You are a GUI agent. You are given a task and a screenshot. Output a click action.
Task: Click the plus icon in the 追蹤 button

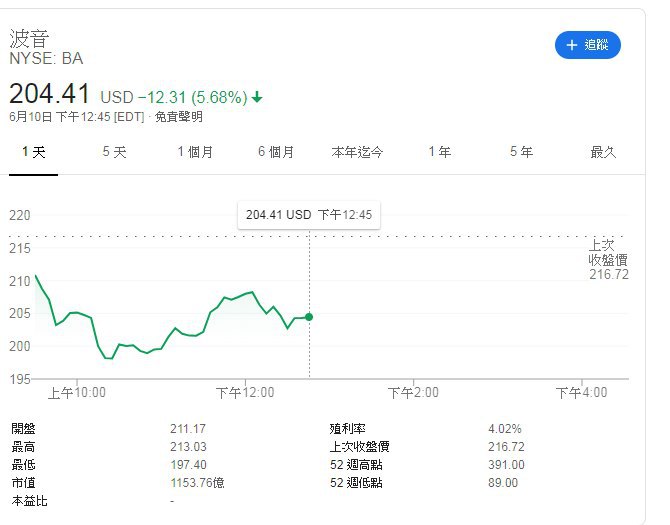pyautogui.click(x=571, y=45)
